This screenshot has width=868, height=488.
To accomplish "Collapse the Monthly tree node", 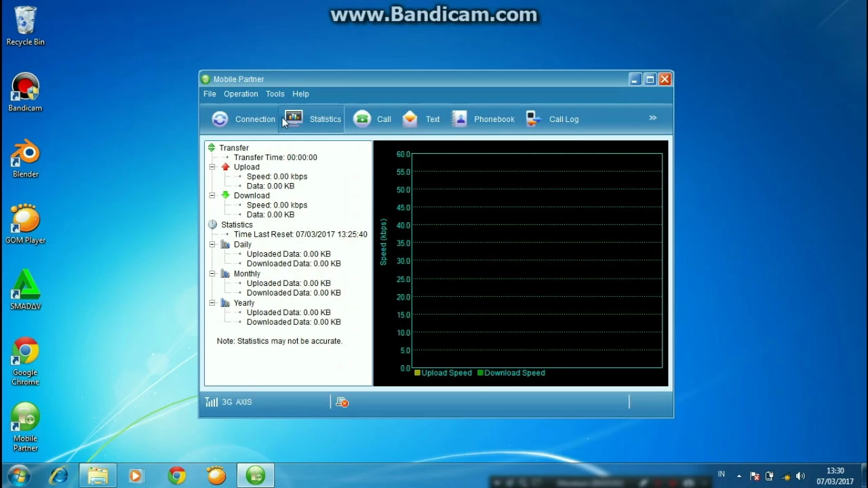I will pyautogui.click(x=212, y=274).
